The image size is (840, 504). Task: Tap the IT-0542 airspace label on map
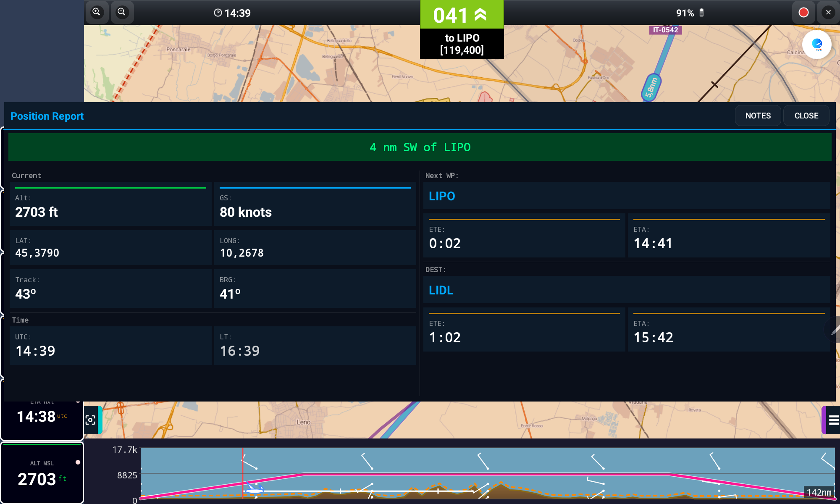tap(665, 30)
